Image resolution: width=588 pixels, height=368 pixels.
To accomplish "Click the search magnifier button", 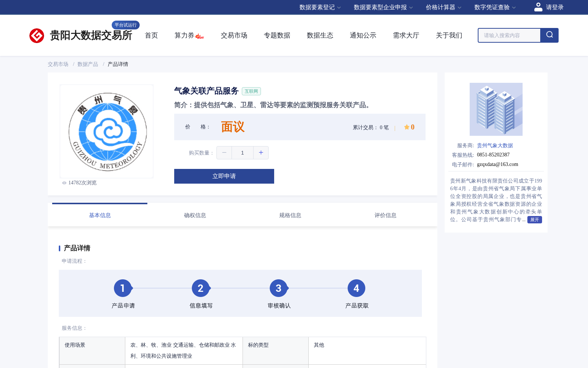I will pyautogui.click(x=549, y=35).
